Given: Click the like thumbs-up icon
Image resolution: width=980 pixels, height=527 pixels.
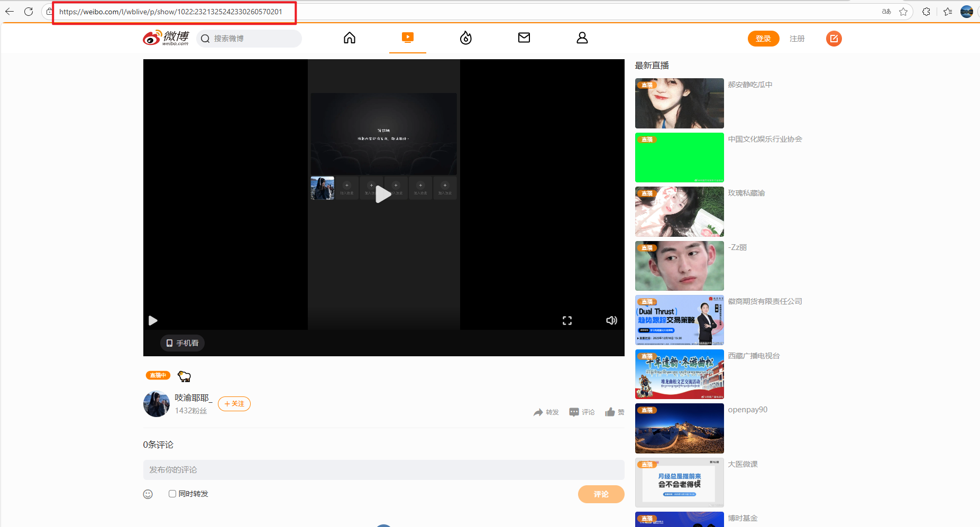Looking at the screenshot, I should click(610, 412).
